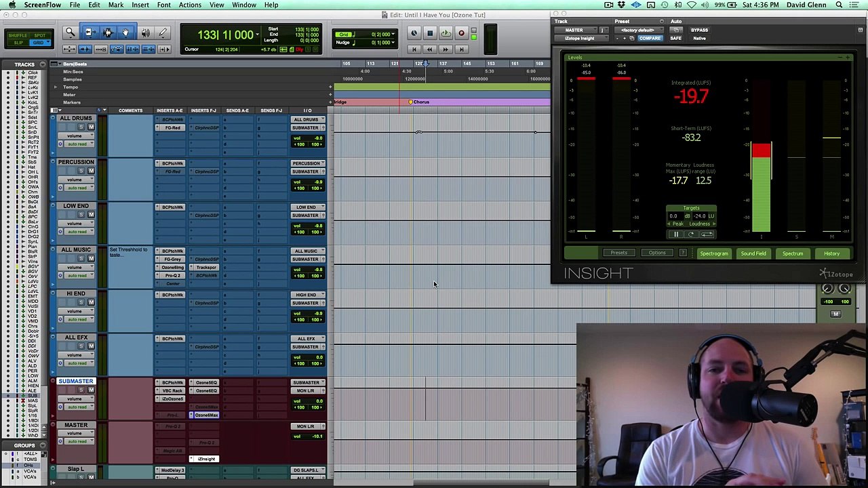Select the Selector waveform tool
The image size is (868, 488).
pyautogui.click(x=107, y=33)
